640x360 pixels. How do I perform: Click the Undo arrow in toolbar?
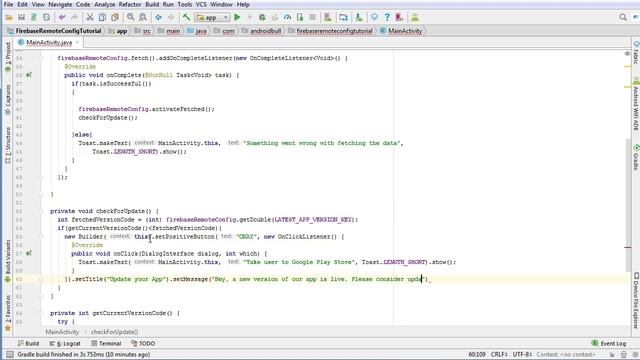click(x=62, y=18)
